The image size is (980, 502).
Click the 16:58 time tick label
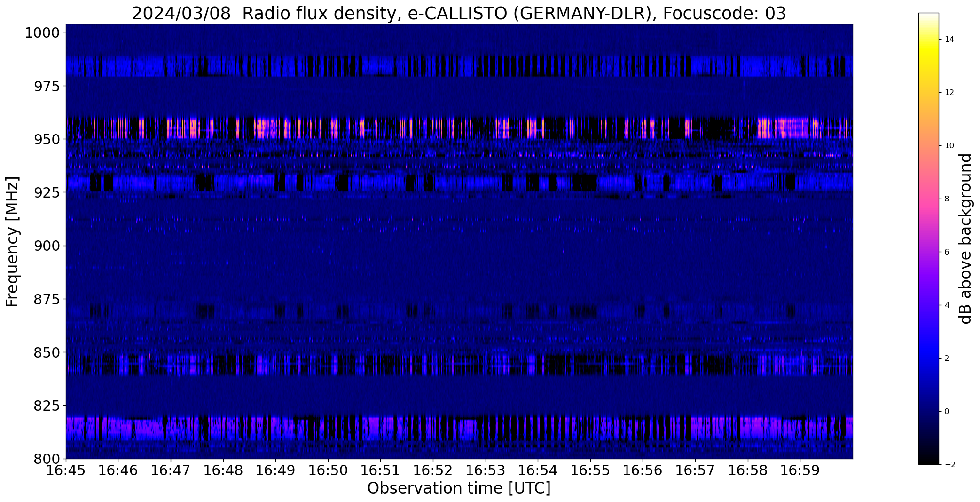[748, 470]
